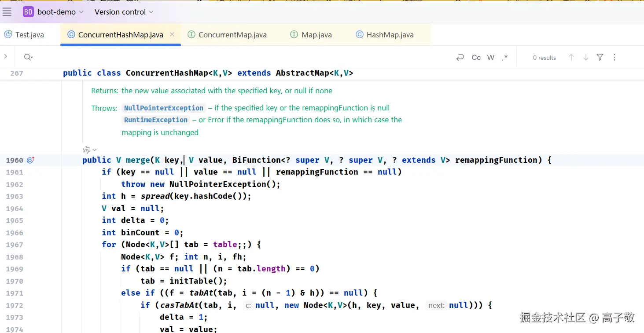
Task: Click the 'val = value;' statement on line 1974
Action: click(x=188, y=329)
